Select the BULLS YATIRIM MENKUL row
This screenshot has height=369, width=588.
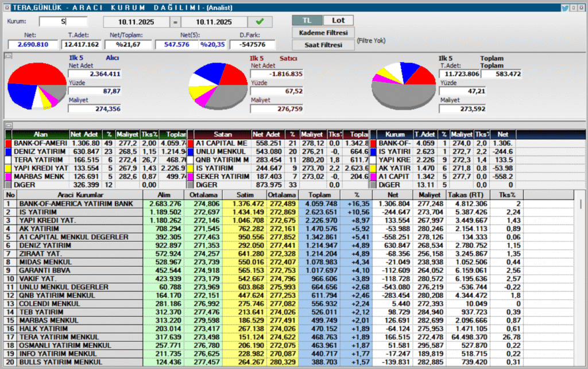tap(289, 362)
